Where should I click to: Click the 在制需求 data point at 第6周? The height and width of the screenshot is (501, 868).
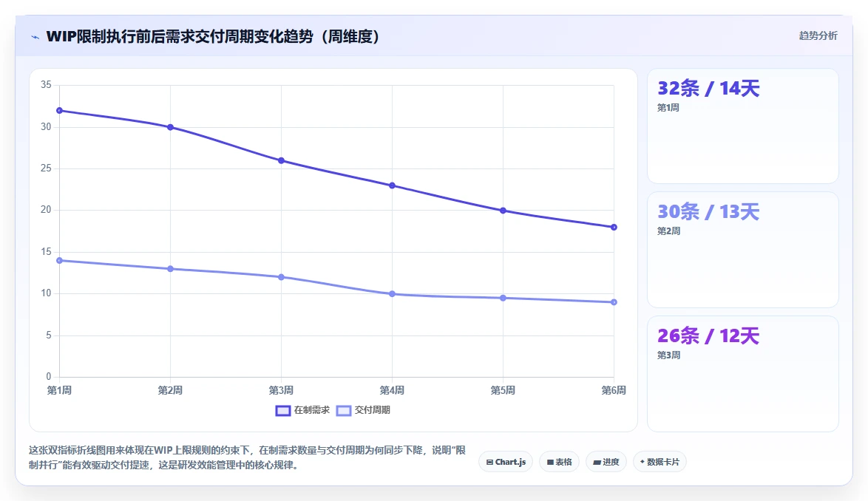[x=614, y=228]
